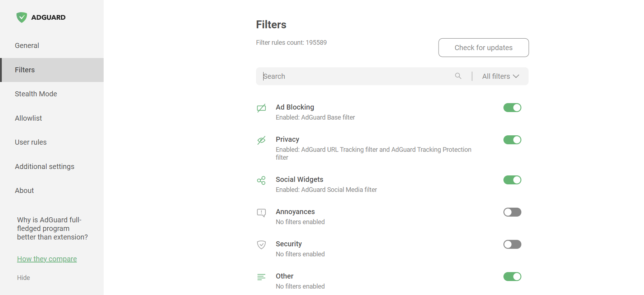Enable the Annoyances filters toggle
644x295 pixels.
coord(512,212)
